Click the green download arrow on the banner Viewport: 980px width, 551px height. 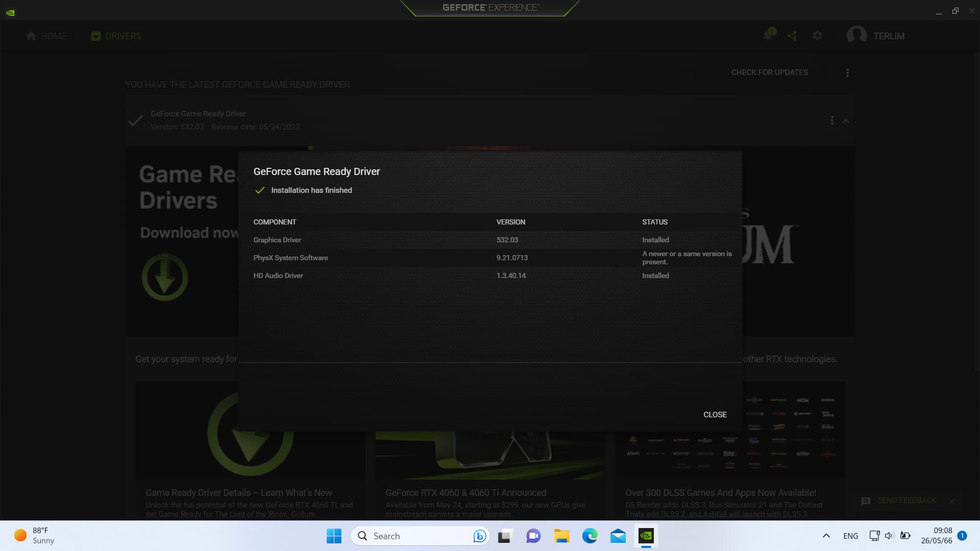(164, 277)
